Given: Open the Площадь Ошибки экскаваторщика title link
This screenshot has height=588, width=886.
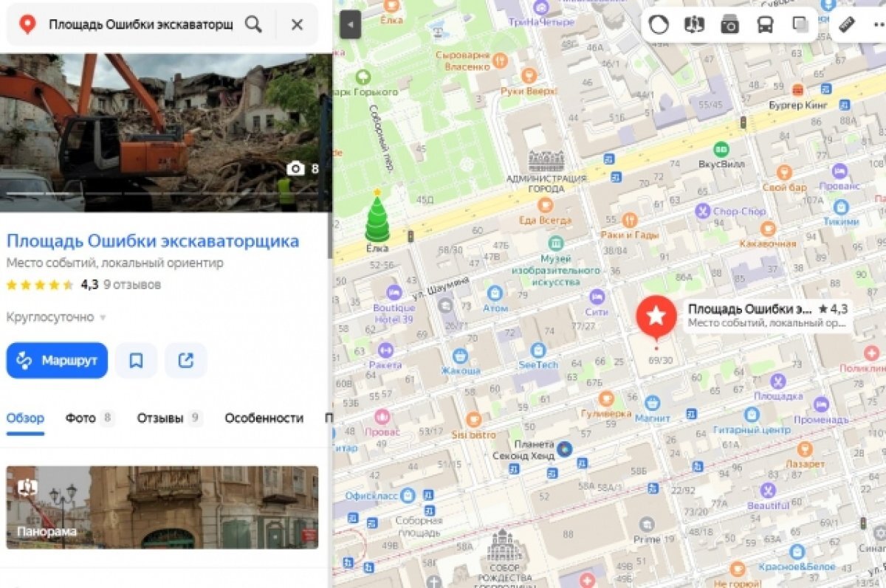Looking at the screenshot, I should 153,241.
